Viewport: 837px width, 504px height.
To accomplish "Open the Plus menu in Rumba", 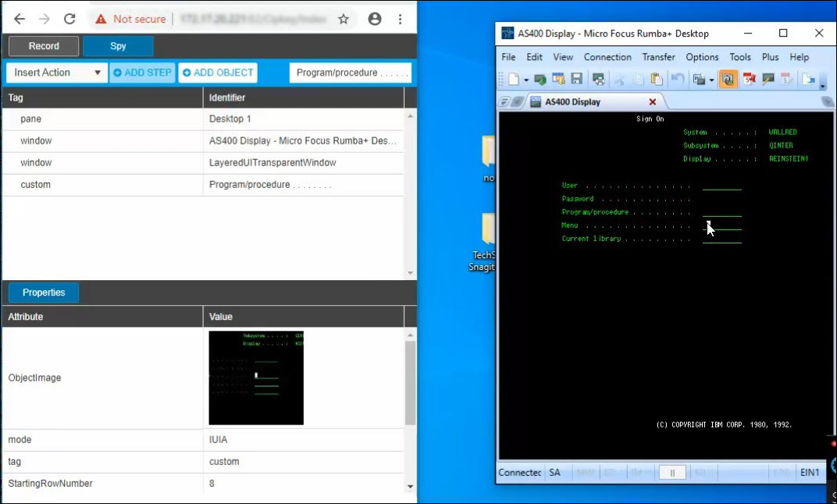I will coord(771,57).
